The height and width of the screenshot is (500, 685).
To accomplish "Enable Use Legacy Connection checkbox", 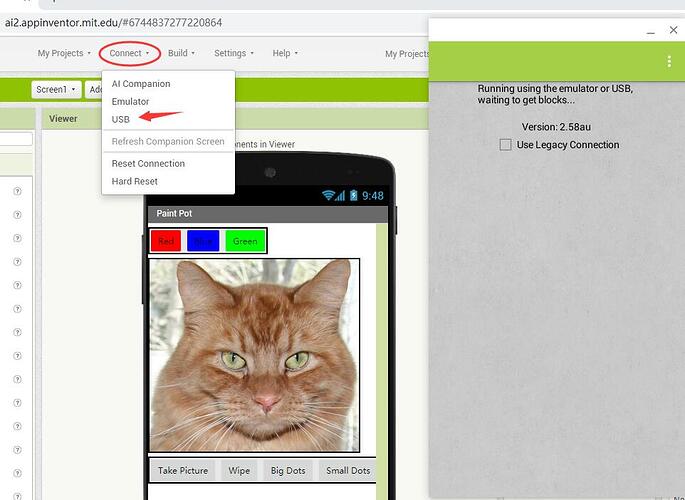I will pyautogui.click(x=505, y=145).
